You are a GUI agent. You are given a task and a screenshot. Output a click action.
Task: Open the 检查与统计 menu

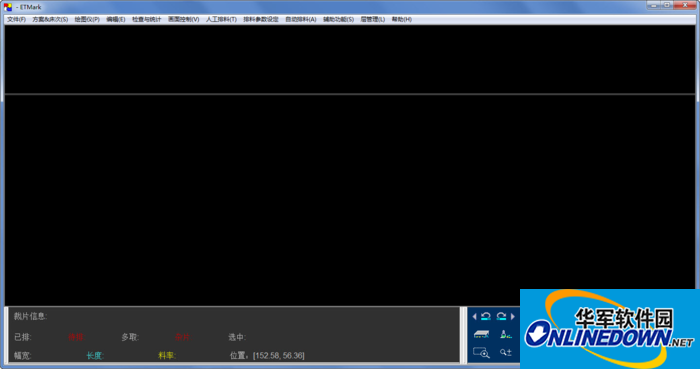pos(146,20)
